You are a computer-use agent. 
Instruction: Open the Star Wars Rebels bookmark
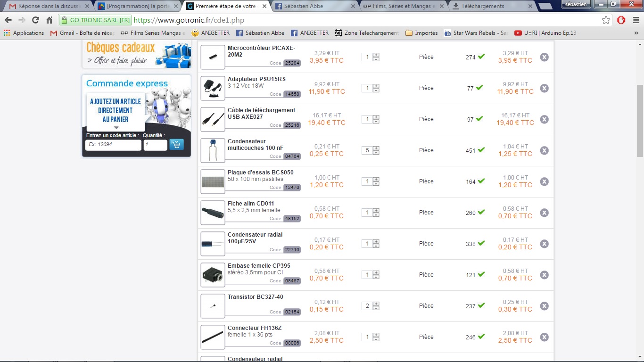(x=476, y=33)
